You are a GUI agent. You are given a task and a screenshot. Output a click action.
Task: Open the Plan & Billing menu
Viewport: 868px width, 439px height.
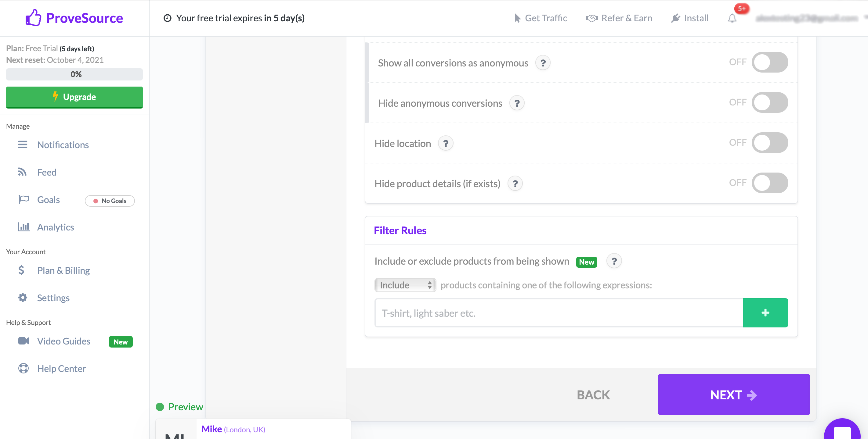(63, 270)
